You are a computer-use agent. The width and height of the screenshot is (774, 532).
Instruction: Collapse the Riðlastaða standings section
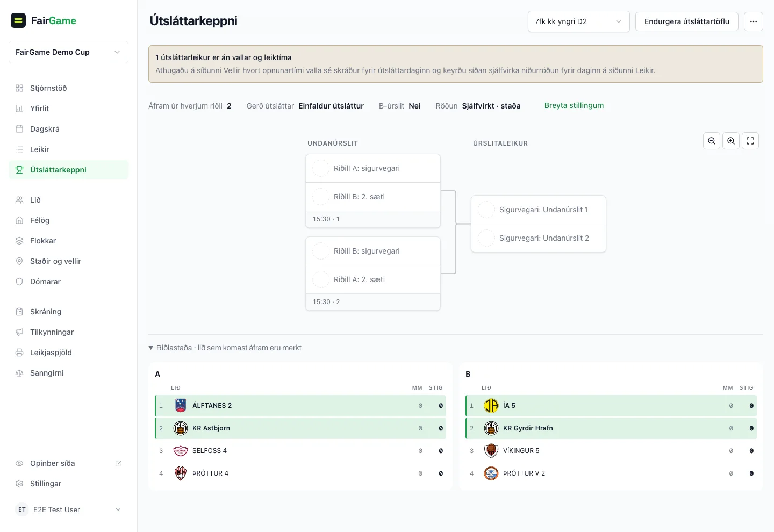tap(225, 348)
